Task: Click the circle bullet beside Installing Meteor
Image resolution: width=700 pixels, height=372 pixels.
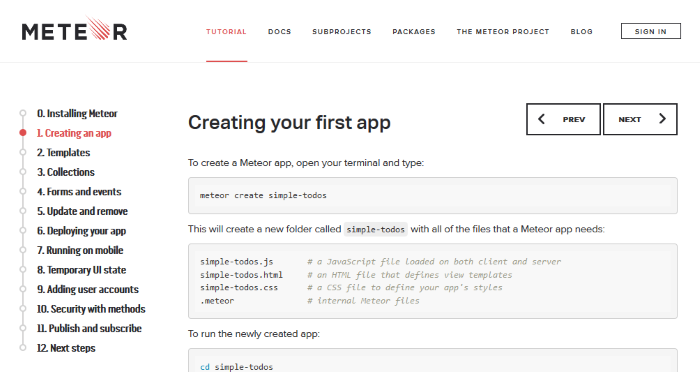Action: (23, 113)
